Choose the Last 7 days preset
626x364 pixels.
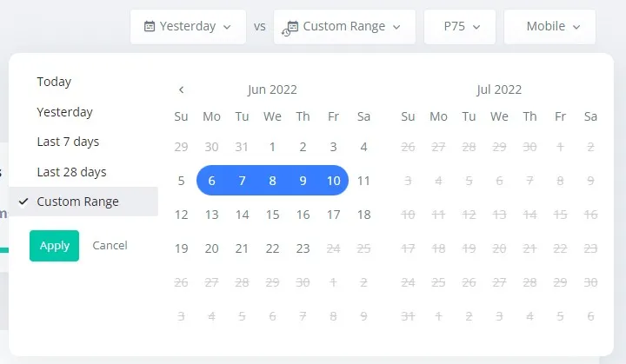pyautogui.click(x=68, y=142)
